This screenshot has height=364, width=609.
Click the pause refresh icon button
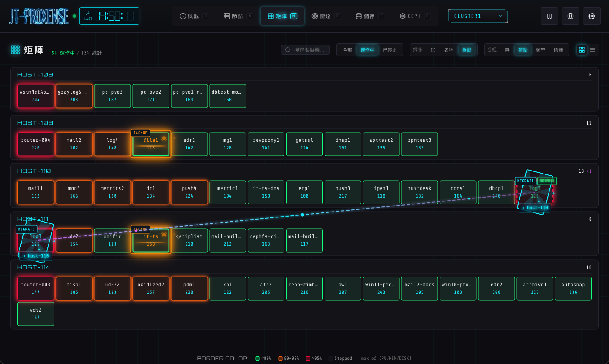click(549, 16)
